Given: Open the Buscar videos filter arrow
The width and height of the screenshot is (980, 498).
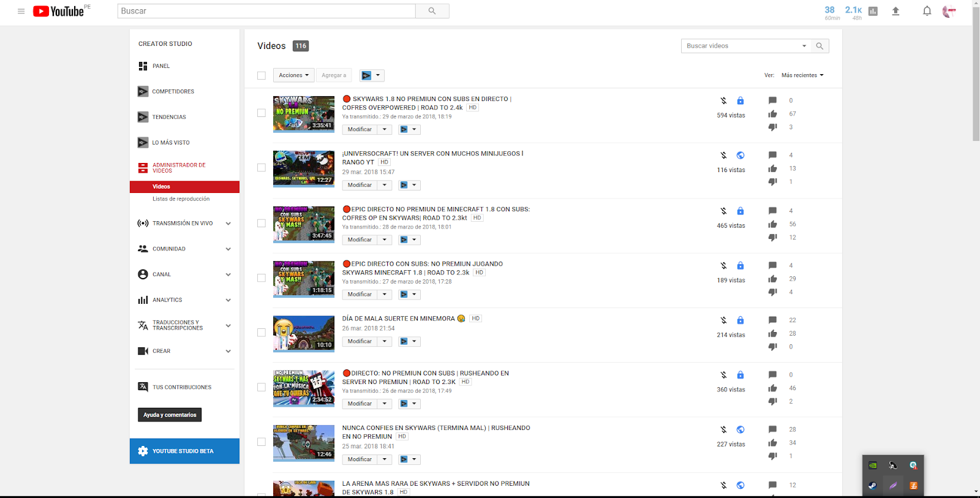Looking at the screenshot, I should [x=804, y=46].
